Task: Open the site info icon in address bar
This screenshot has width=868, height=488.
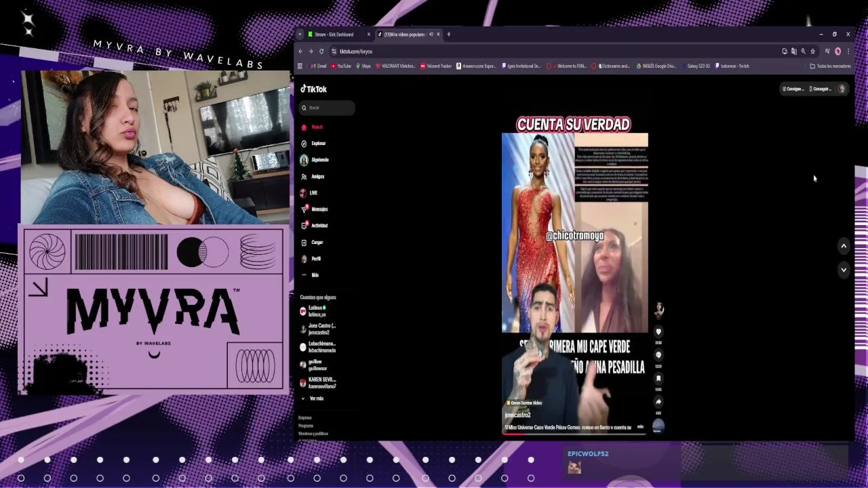Action: tap(334, 52)
